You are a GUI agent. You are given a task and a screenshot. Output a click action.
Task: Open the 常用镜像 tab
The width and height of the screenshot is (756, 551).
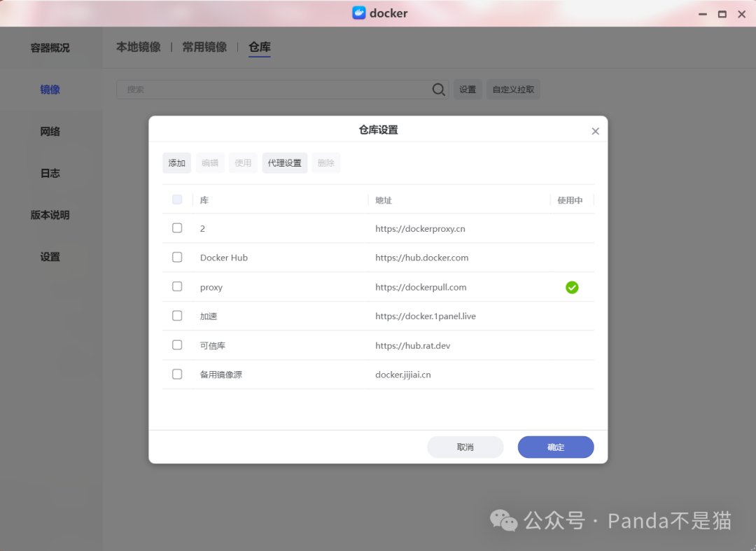[x=204, y=47]
